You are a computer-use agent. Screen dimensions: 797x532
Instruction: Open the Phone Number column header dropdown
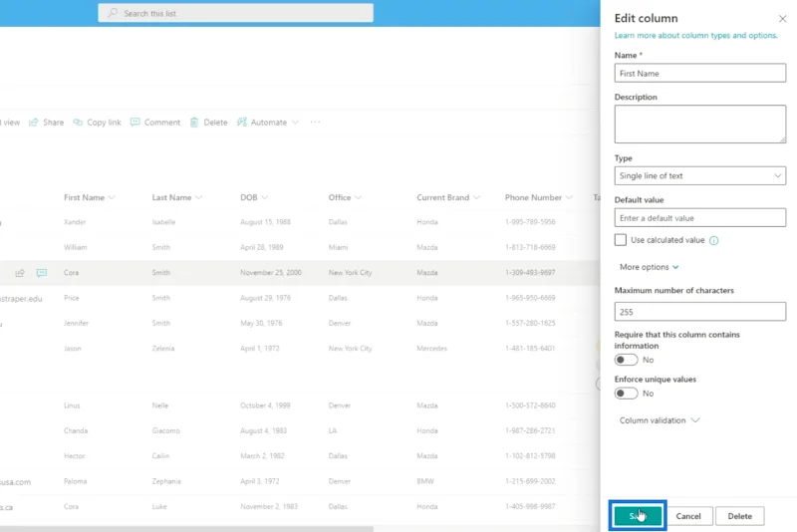569,197
